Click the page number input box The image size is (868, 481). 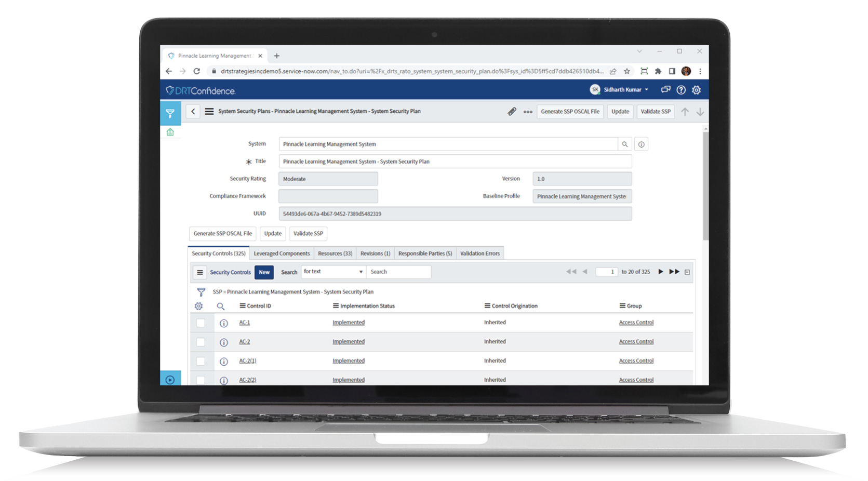pyautogui.click(x=606, y=272)
